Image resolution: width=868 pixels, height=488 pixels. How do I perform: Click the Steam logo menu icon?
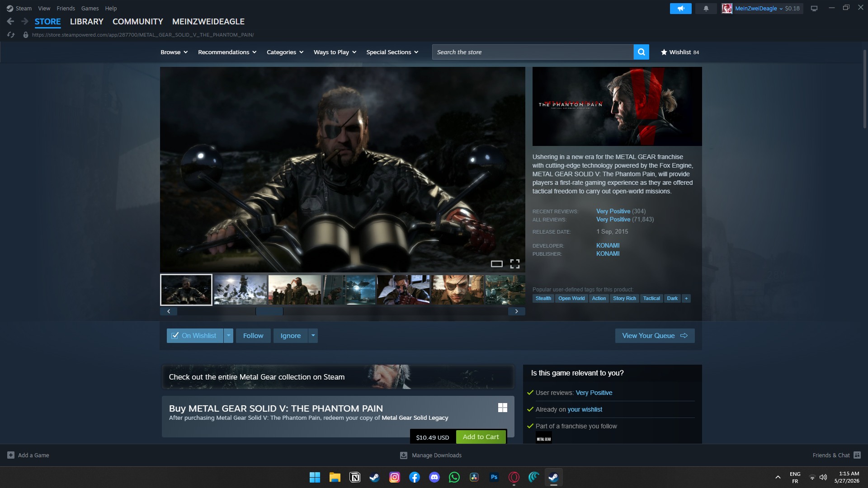9,8
